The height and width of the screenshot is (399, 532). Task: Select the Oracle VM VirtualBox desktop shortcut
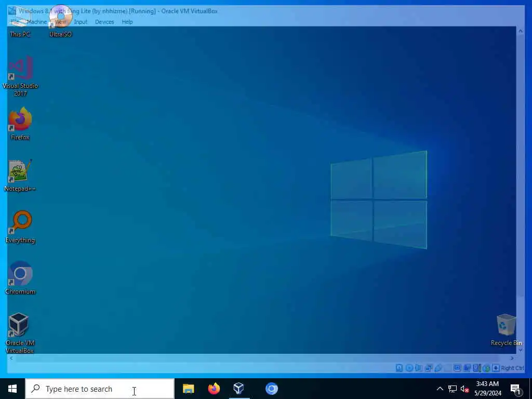(x=20, y=333)
